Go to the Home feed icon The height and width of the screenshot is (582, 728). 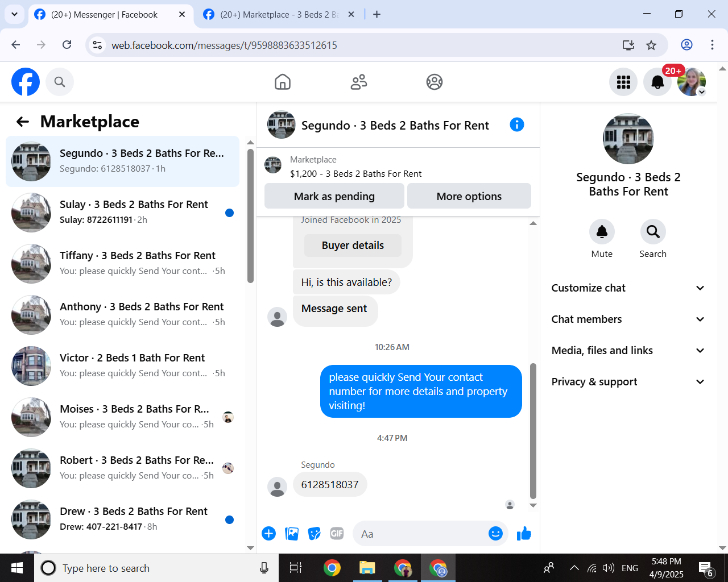tap(283, 82)
